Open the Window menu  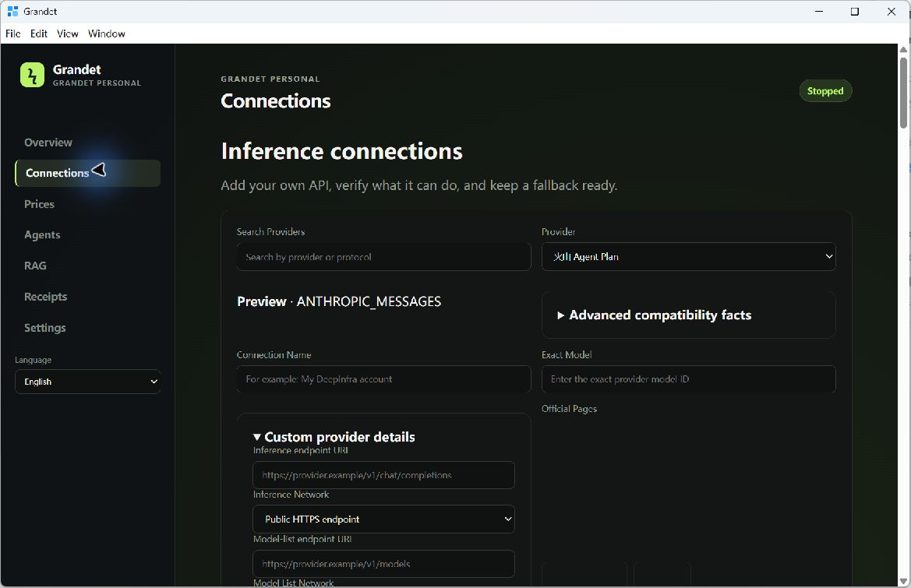coord(106,33)
